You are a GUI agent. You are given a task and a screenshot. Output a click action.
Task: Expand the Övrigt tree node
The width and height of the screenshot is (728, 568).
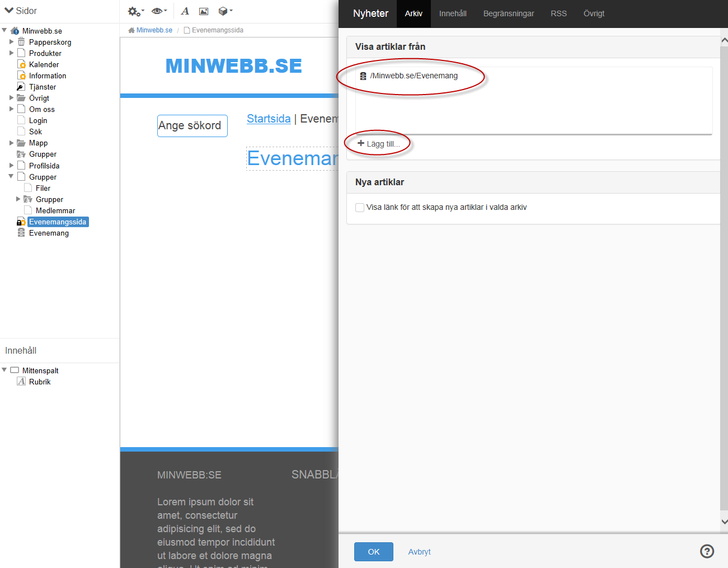(x=11, y=97)
